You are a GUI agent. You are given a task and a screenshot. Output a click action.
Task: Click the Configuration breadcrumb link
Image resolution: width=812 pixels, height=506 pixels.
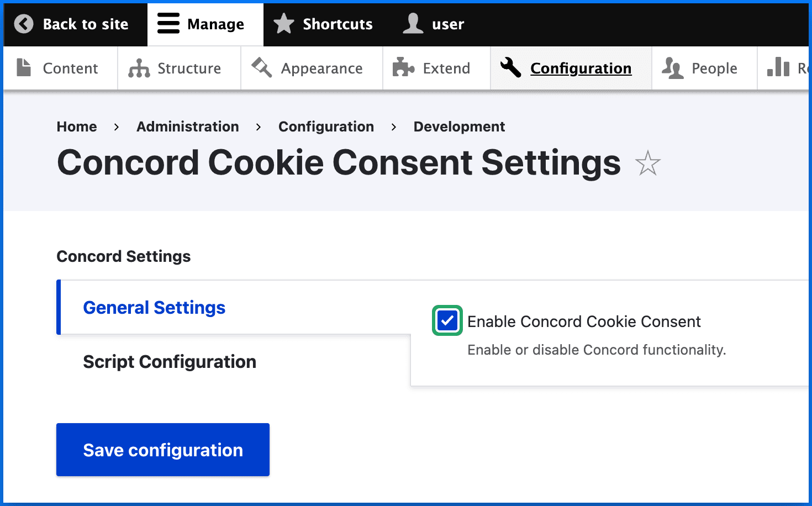tap(326, 126)
